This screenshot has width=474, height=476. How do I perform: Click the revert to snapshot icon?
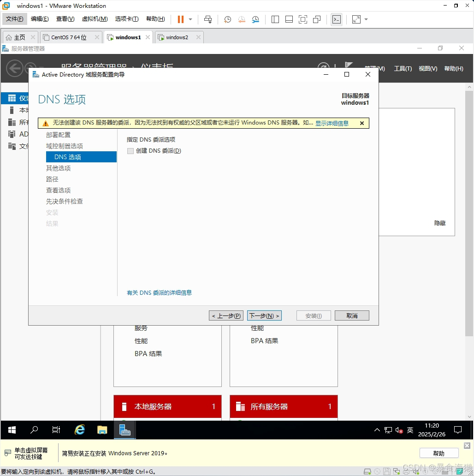(242, 19)
